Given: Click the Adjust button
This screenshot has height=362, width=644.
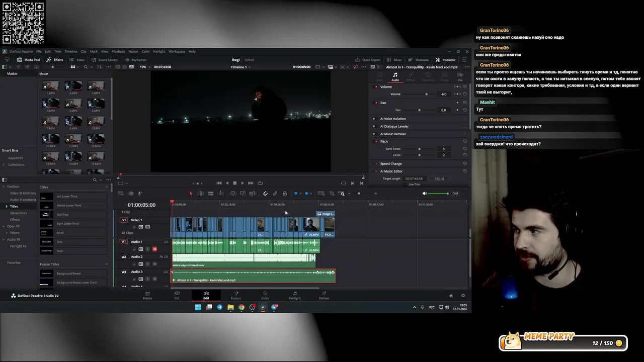Looking at the screenshot, I should click(439, 178).
